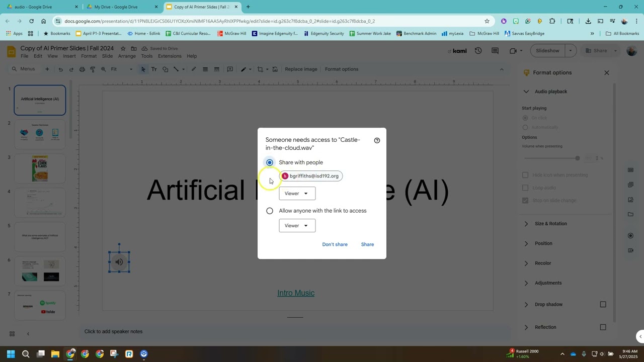Select slide 3 Corn Flakes thumbnail

pos(40,168)
